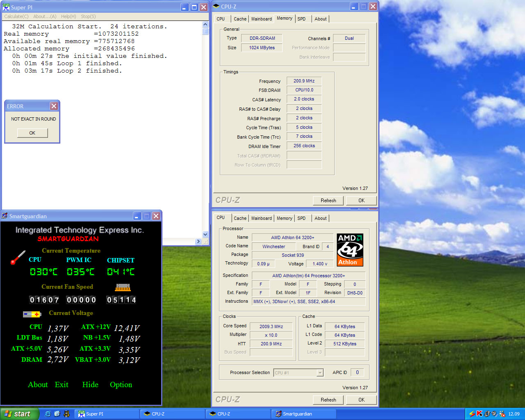This screenshot has width=525, height=420.
Task: Click the system tray clock showing 12.09
Action: pos(514,414)
